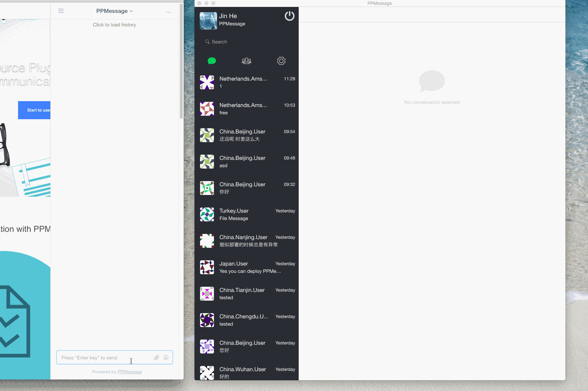This screenshot has width=588, height=391.
Task: Minimize the chat widget panel
Action: (168, 12)
